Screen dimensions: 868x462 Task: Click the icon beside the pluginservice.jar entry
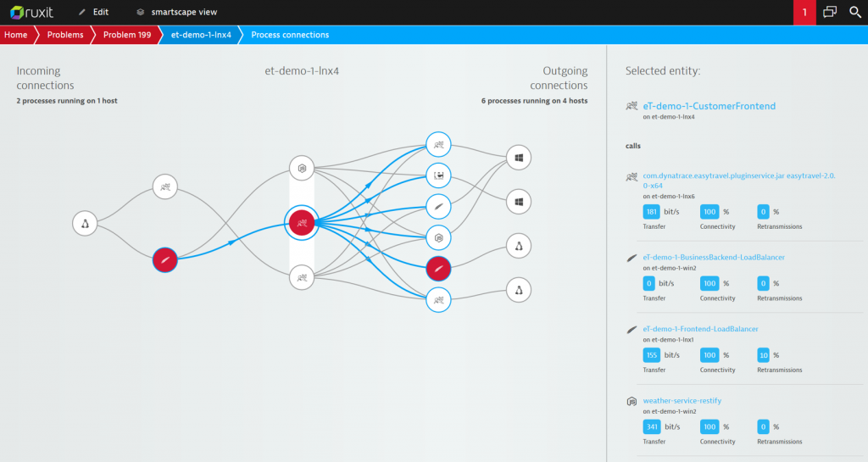click(x=632, y=177)
